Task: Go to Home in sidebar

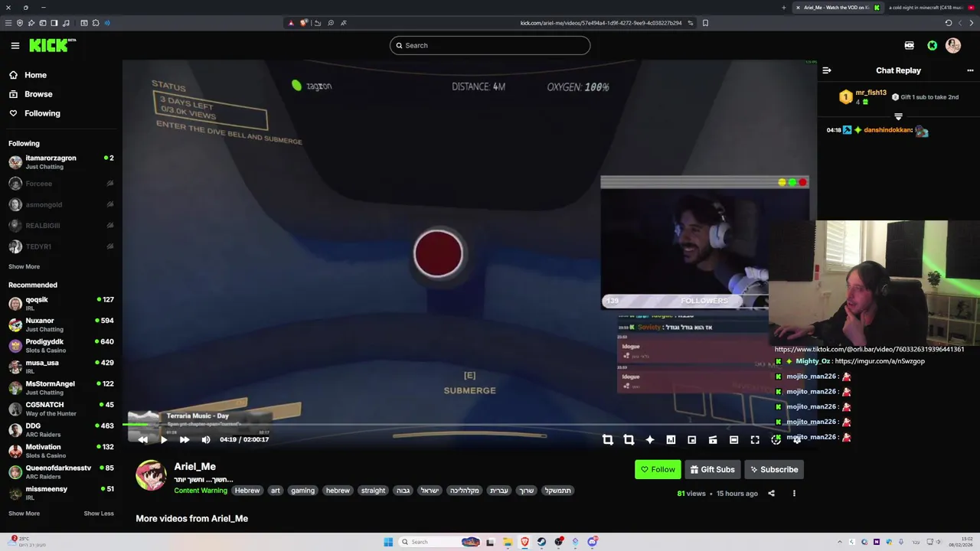Action: click(x=28, y=75)
